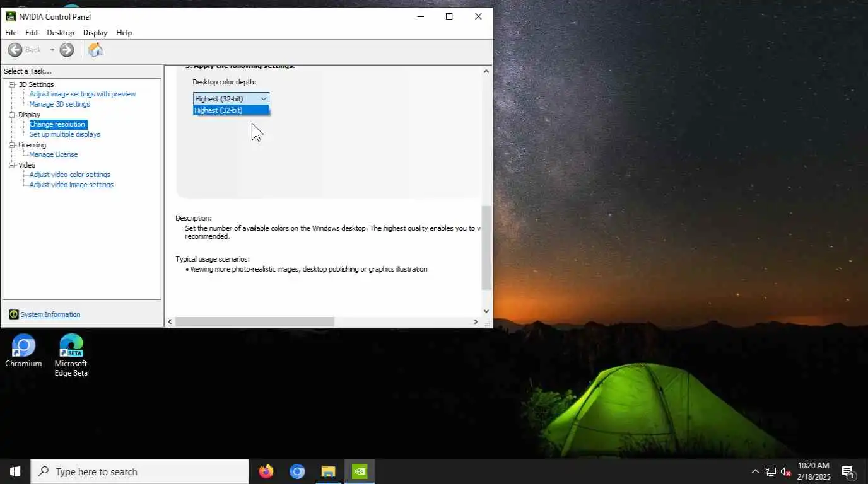Click the Desktop color depth combo box
The width and height of the screenshot is (868, 484).
(x=231, y=98)
